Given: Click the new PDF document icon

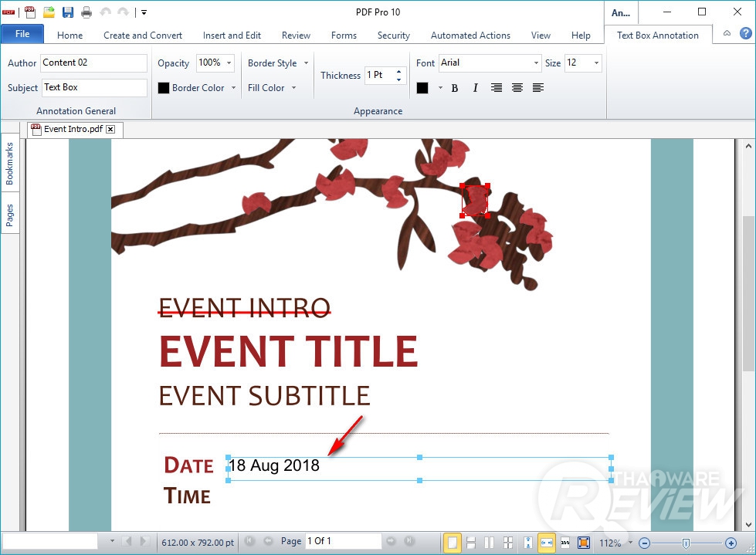Looking at the screenshot, I should point(30,12).
